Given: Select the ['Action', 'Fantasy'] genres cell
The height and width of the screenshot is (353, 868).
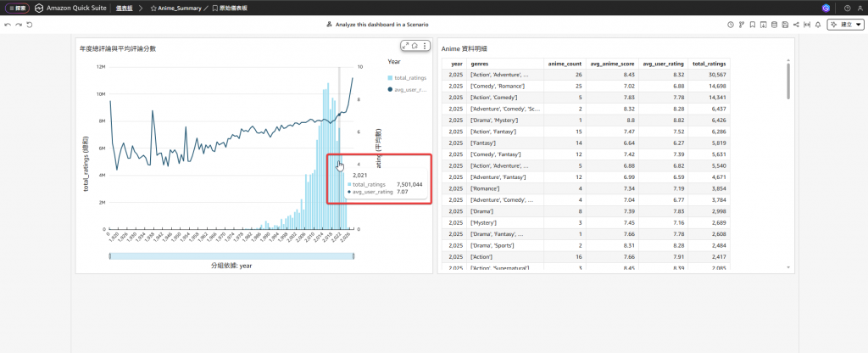Looking at the screenshot, I should coord(505,132).
